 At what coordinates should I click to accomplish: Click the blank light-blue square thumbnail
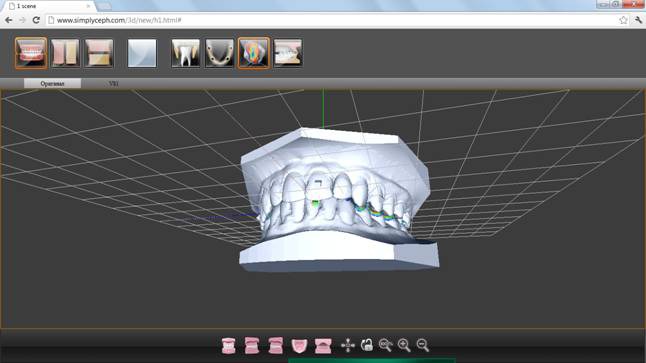(x=142, y=53)
